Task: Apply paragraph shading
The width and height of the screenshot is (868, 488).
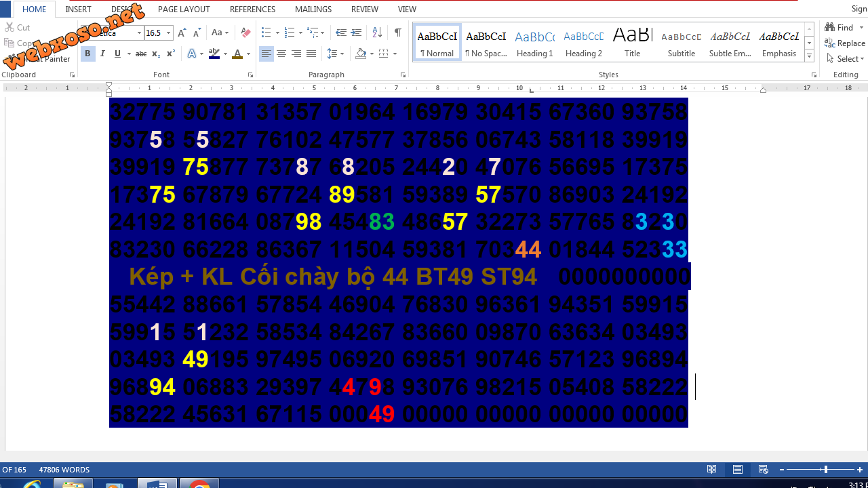Action: [361, 54]
